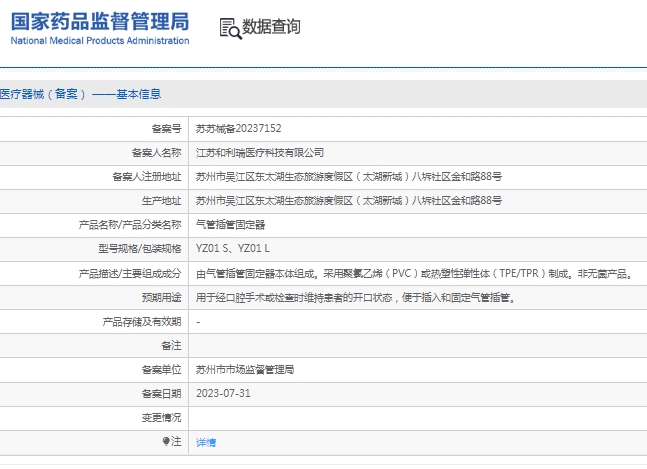The width and height of the screenshot is (647, 469).
Task: Click the 产品描述/主要组成成分 label
Action: coord(130,273)
